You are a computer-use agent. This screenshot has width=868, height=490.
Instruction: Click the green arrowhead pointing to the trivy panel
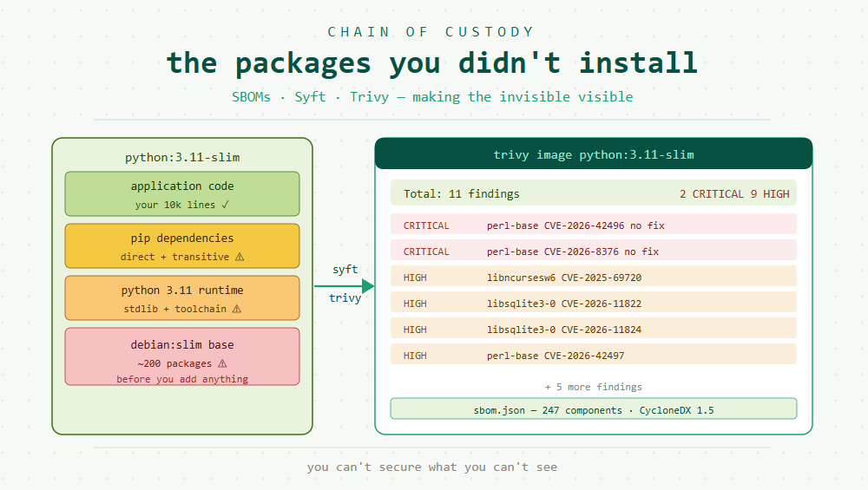click(368, 286)
